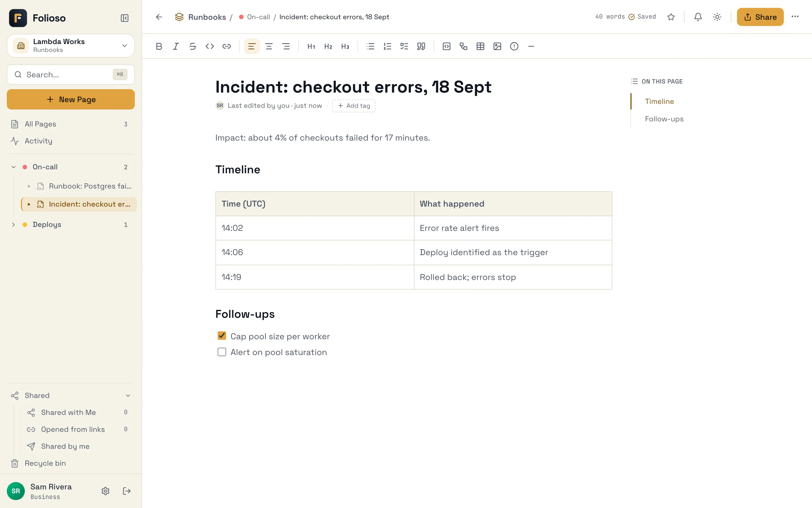Viewport: 812px width, 508px height.
Task: Select Incident: checkout errors in sidebar
Action: (79, 204)
